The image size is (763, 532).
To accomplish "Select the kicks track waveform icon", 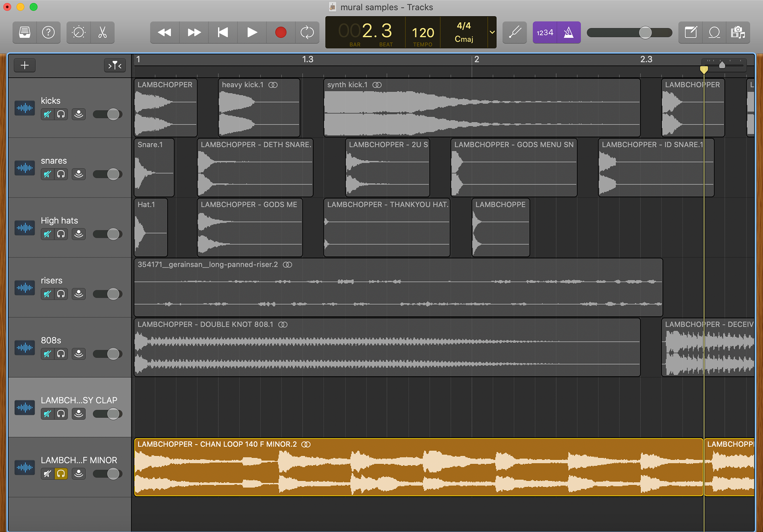I will point(25,108).
